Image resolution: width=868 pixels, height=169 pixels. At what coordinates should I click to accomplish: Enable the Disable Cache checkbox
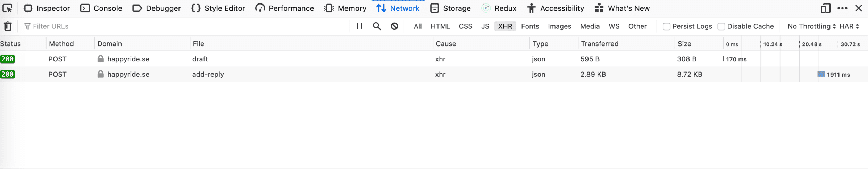pyautogui.click(x=721, y=26)
